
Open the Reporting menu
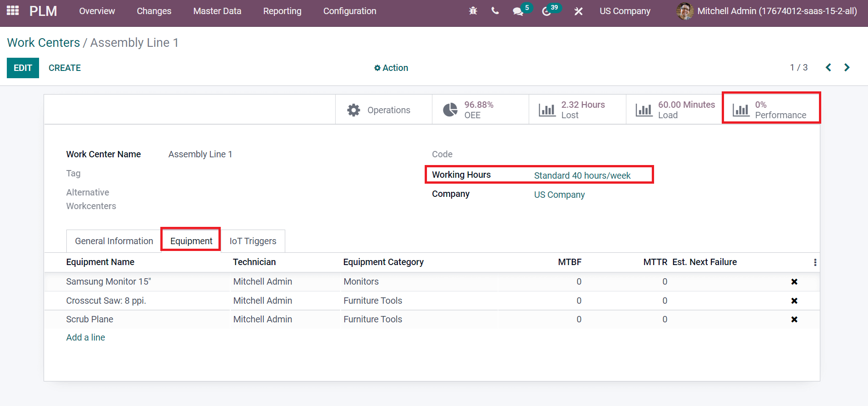coord(282,11)
